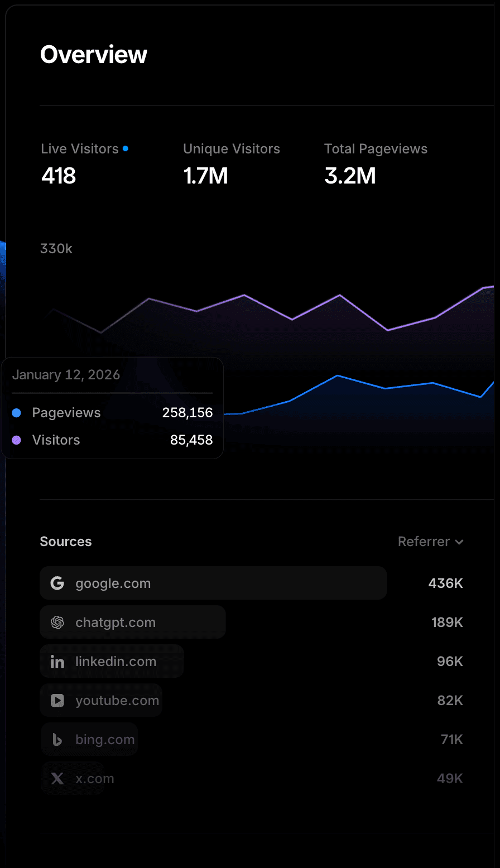Click the 85,458 visitors value

[x=191, y=440]
